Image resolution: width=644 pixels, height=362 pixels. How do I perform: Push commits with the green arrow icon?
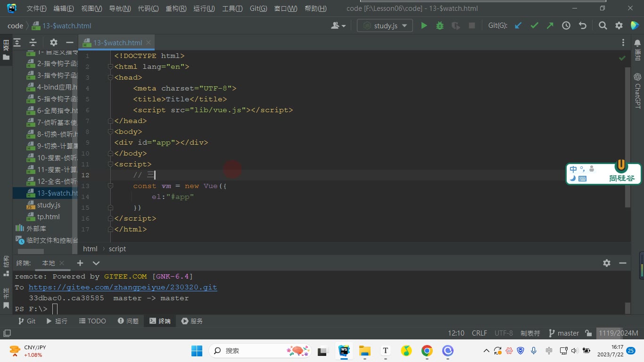pos(550,25)
